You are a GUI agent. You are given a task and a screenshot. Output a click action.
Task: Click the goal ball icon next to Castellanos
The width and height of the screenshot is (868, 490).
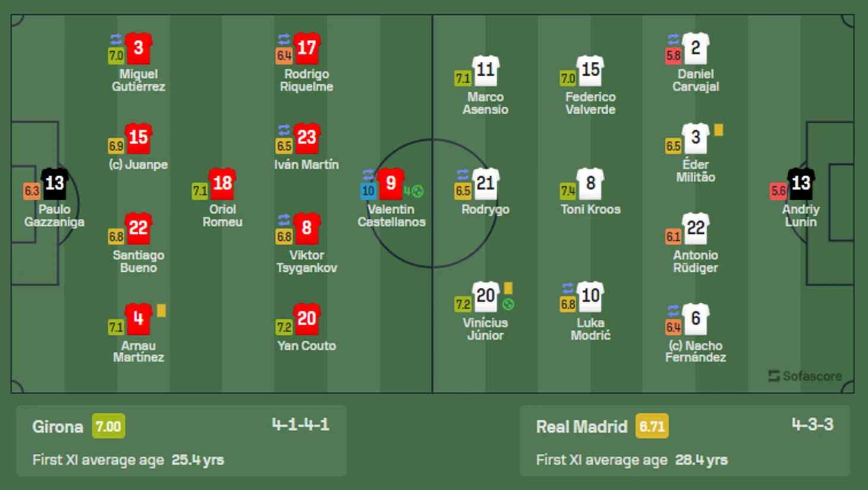418,191
